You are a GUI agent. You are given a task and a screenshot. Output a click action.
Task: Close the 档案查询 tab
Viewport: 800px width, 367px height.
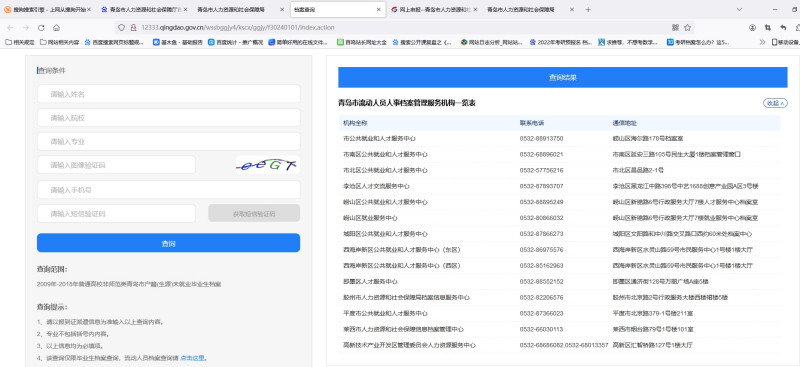click(x=379, y=10)
